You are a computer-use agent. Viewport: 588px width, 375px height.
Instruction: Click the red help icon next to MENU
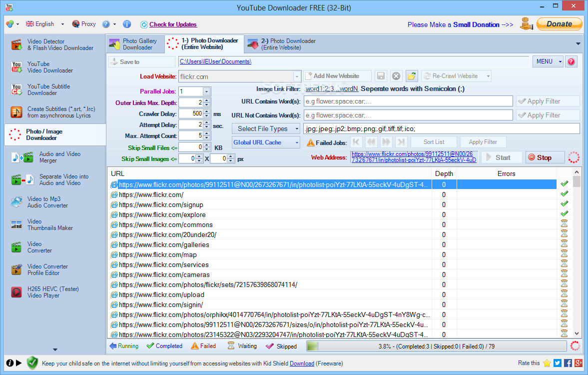[571, 61]
